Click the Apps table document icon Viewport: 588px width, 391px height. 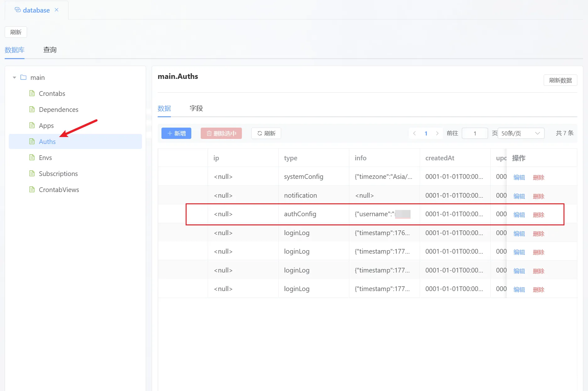point(32,125)
